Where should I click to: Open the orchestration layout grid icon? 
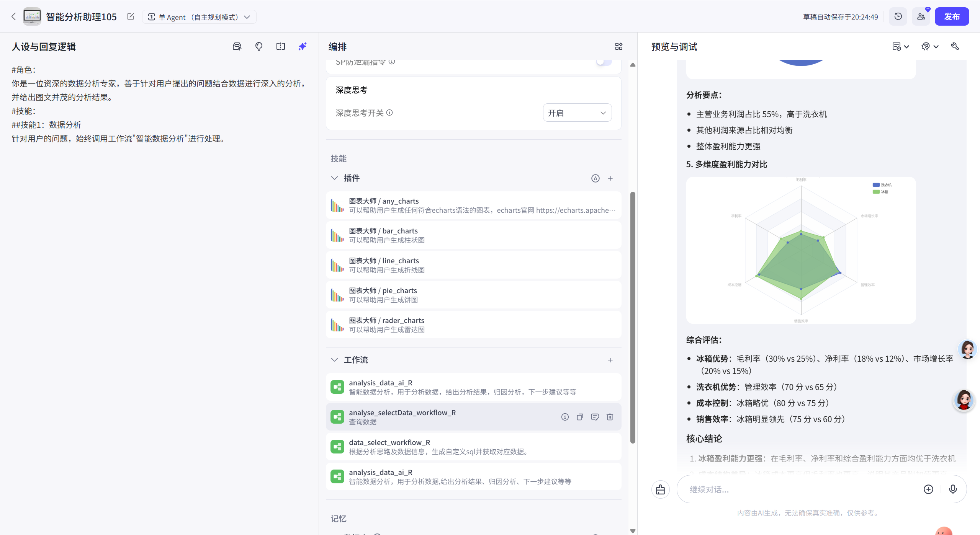tap(619, 46)
